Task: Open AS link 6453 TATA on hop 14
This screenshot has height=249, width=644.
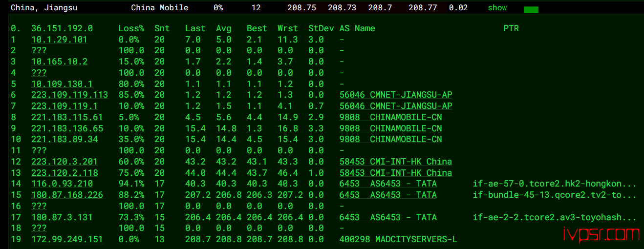Action: click(388, 184)
